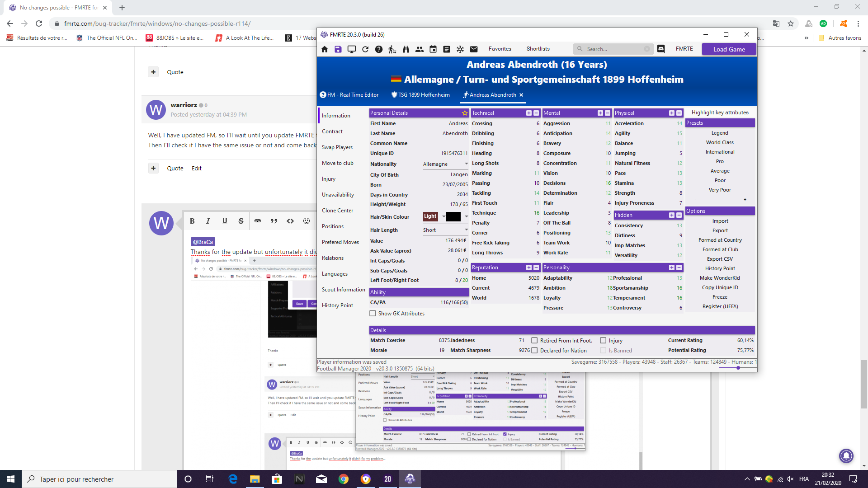Click Make WonderKid option

pyautogui.click(x=720, y=278)
